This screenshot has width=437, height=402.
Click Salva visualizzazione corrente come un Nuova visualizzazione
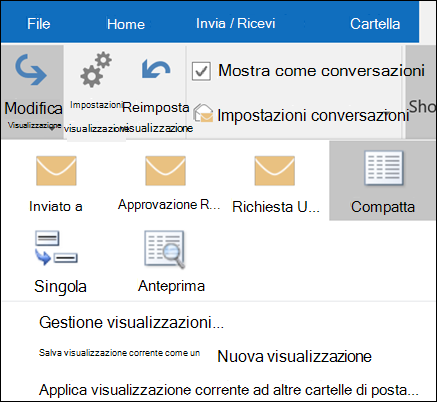(205, 356)
